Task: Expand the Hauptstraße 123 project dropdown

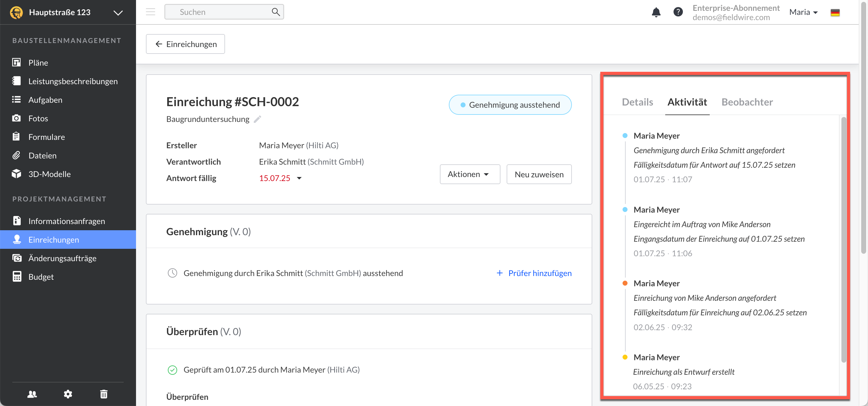Action: (117, 13)
